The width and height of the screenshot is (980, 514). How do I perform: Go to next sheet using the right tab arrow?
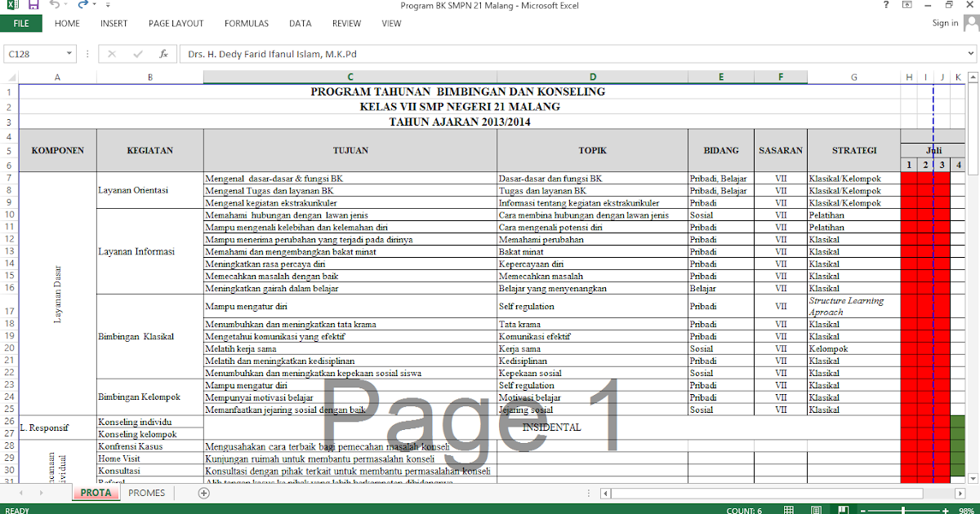point(41,493)
